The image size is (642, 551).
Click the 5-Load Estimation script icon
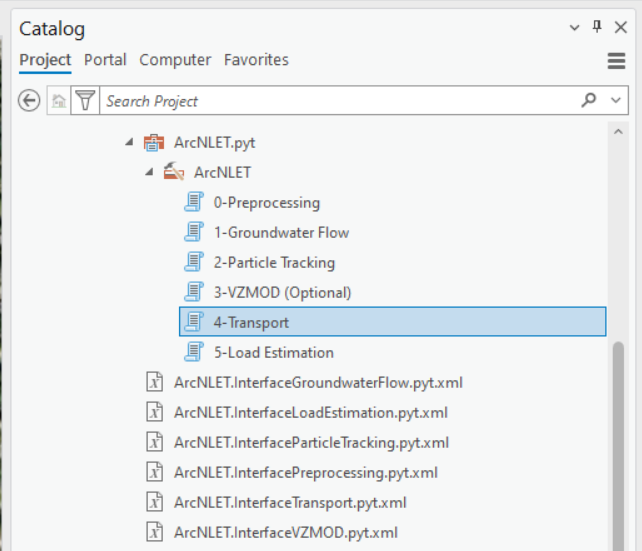click(194, 352)
